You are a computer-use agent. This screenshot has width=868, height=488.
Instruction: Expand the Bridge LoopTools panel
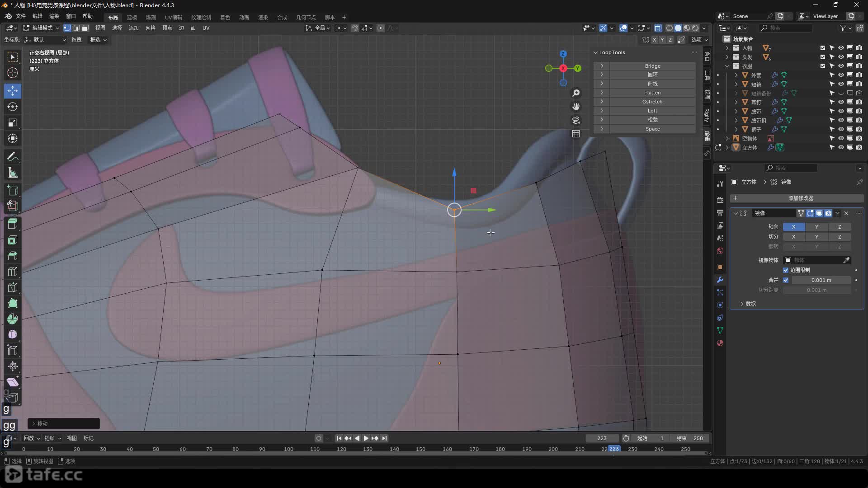pyautogui.click(x=602, y=66)
